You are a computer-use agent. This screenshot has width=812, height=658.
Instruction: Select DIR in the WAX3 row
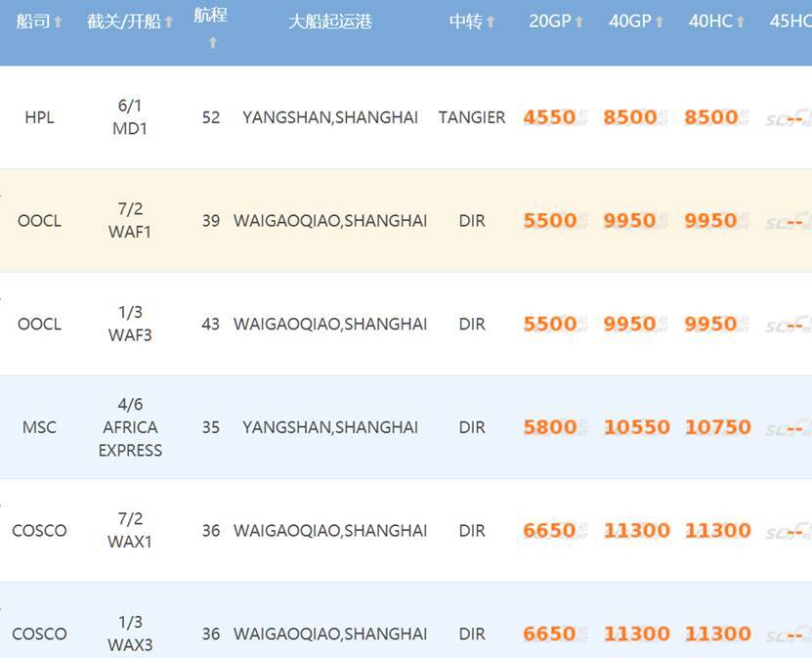[x=472, y=634]
